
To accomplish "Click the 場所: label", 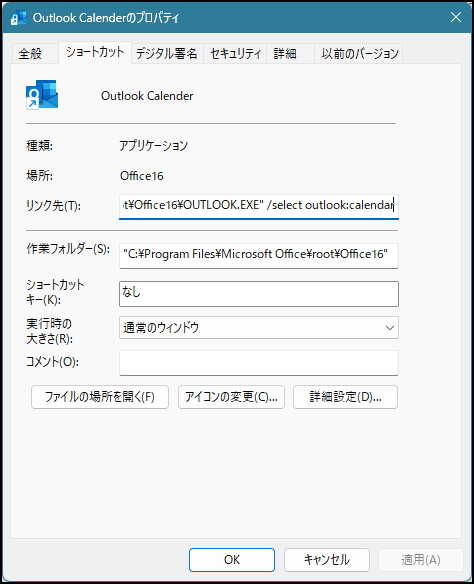I will (x=39, y=175).
